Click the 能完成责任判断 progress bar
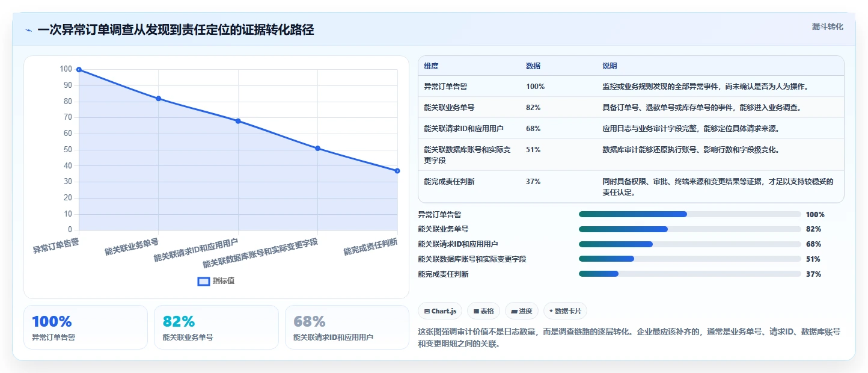Screen dimensions: 868x373 tap(690, 274)
